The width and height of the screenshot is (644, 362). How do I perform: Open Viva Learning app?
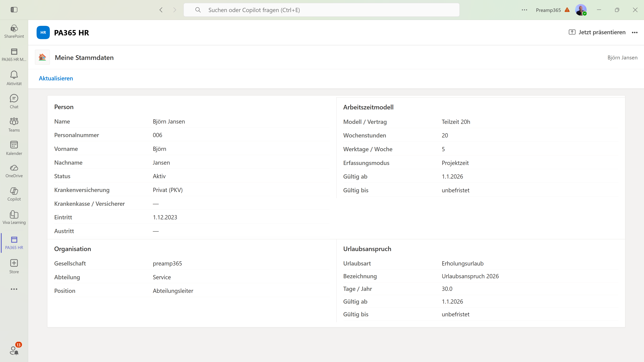point(14,218)
